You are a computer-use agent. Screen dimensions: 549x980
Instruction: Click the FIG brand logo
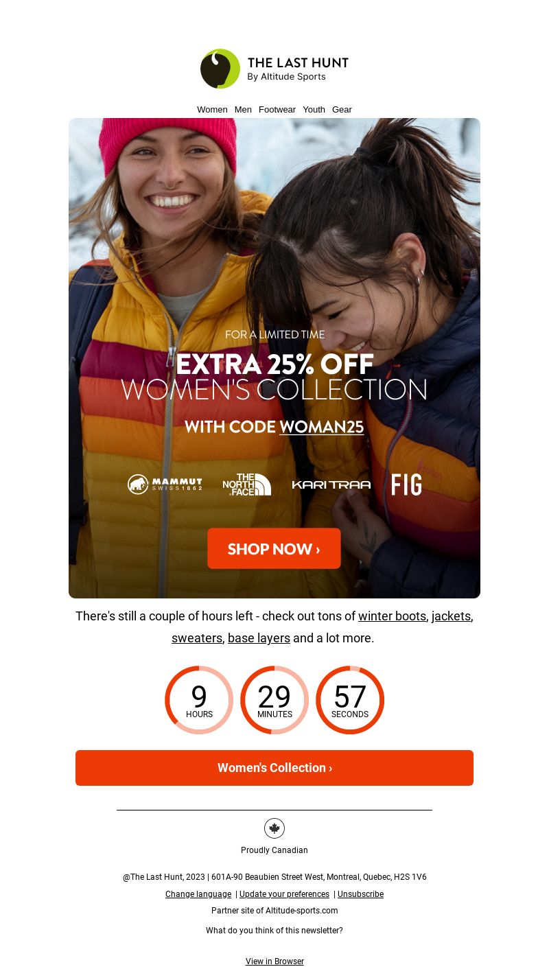pyautogui.click(x=407, y=485)
